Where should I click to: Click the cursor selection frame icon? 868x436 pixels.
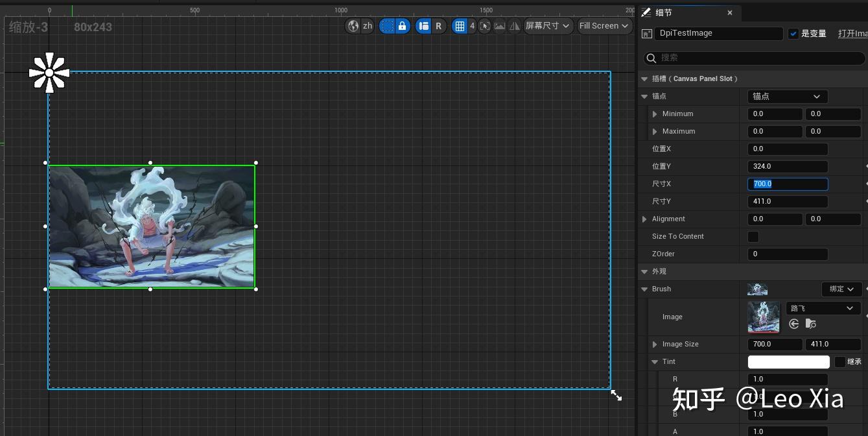point(485,26)
